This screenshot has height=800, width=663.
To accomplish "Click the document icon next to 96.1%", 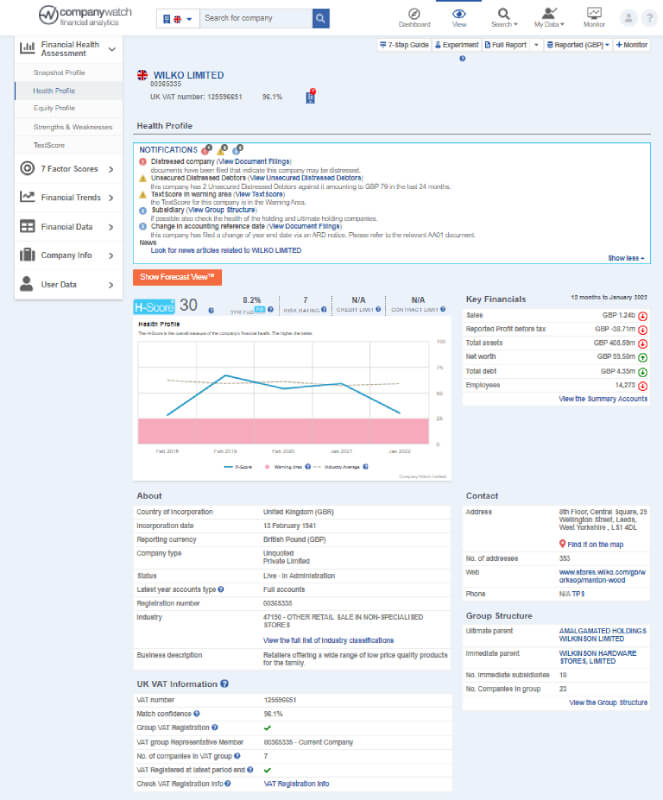I will coord(310,96).
